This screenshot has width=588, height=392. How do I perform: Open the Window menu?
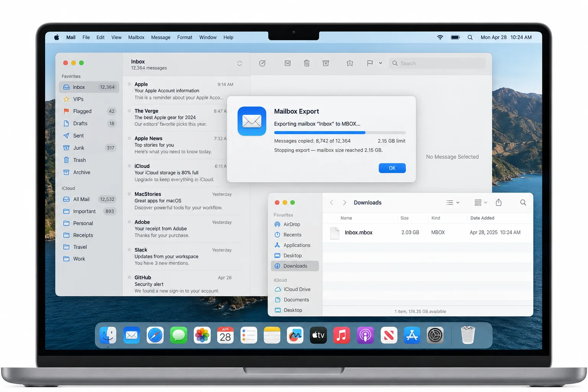tap(208, 38)
